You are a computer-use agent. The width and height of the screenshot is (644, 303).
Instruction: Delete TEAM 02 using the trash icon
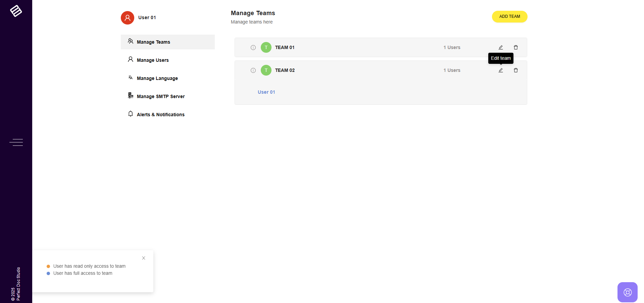coord(515,70)
